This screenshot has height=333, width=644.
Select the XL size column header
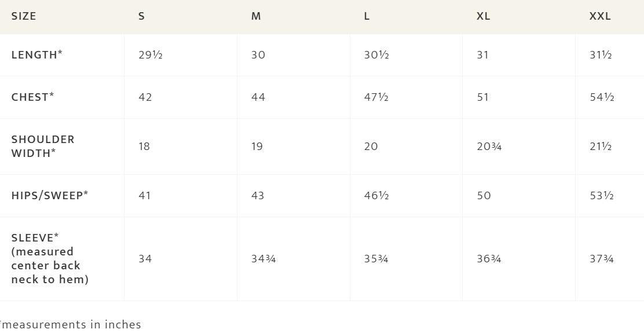tap(484, 16)
